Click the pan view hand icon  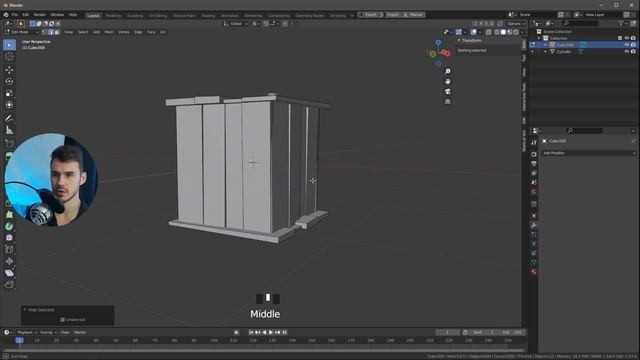click(x=448, y=81)
